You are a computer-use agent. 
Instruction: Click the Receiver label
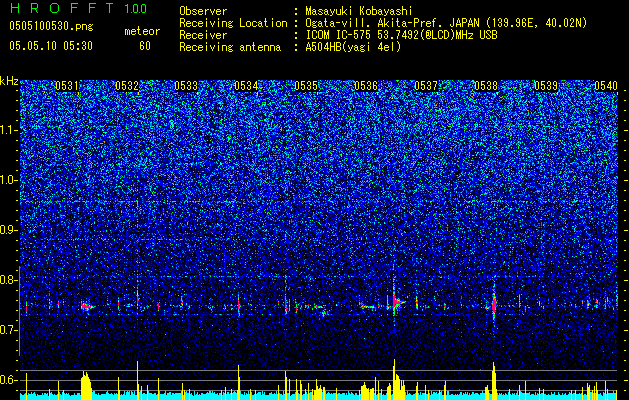(x=203, y=35)
